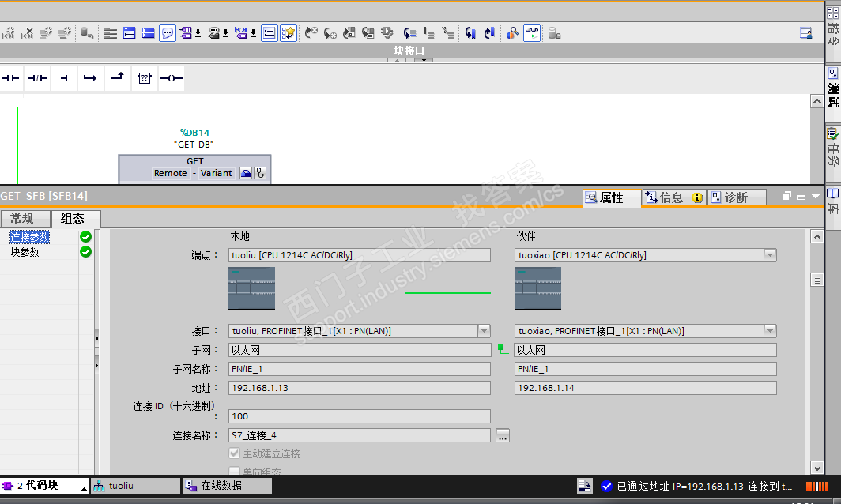Screen dimensions: 841x504
Task: Click local address field 192.168.1.13
Action: click(360, 388)
